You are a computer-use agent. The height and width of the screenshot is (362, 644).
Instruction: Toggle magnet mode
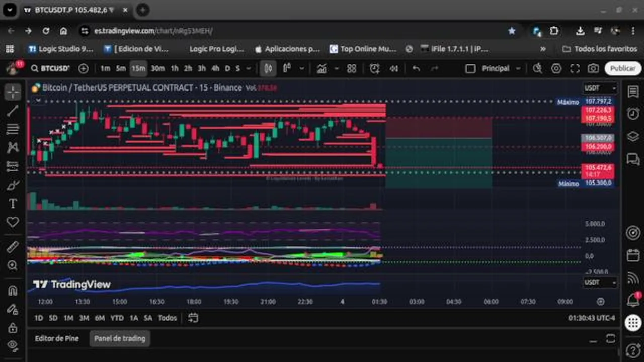(x=13, y=290)
